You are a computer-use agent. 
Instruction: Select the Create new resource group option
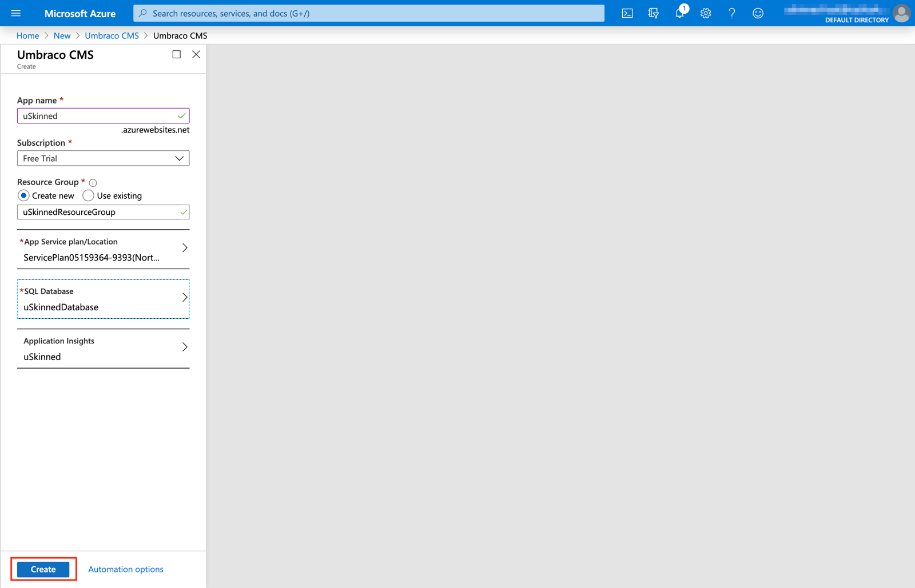[x=23, y=195]
